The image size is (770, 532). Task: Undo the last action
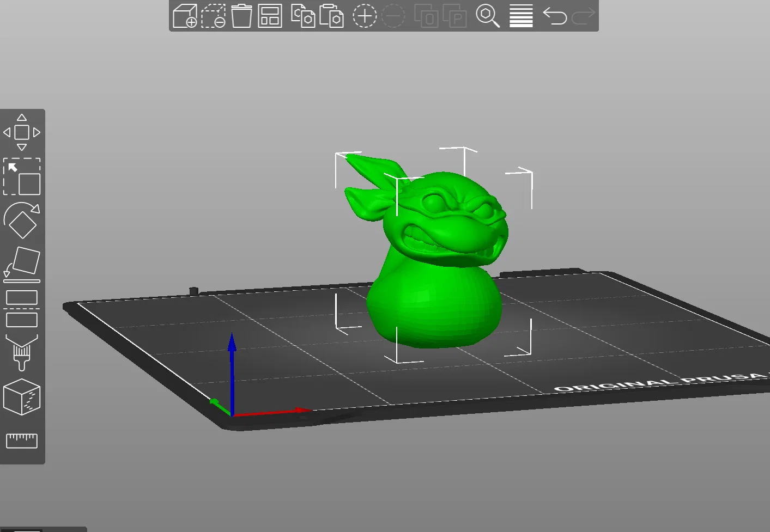(555, 16)
